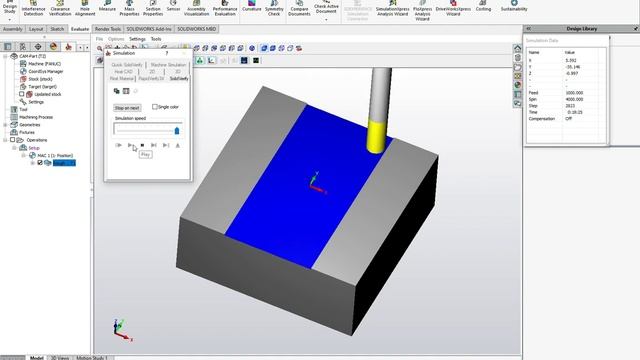Click the zoom magnifier in simulation toolbar
Screen dimensions: 640x360
click(99, 48)
